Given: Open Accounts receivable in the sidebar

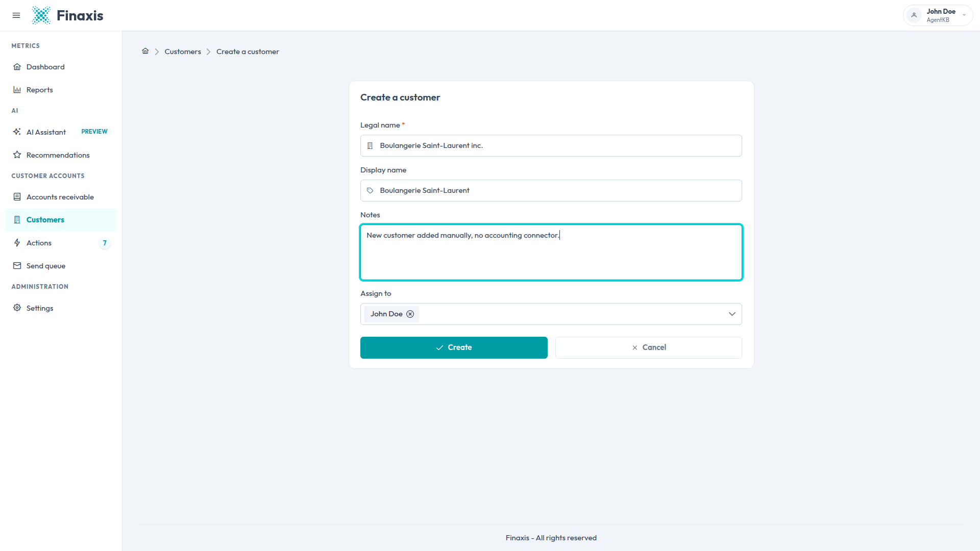Looking at the screenshot, I should [61, 197].
